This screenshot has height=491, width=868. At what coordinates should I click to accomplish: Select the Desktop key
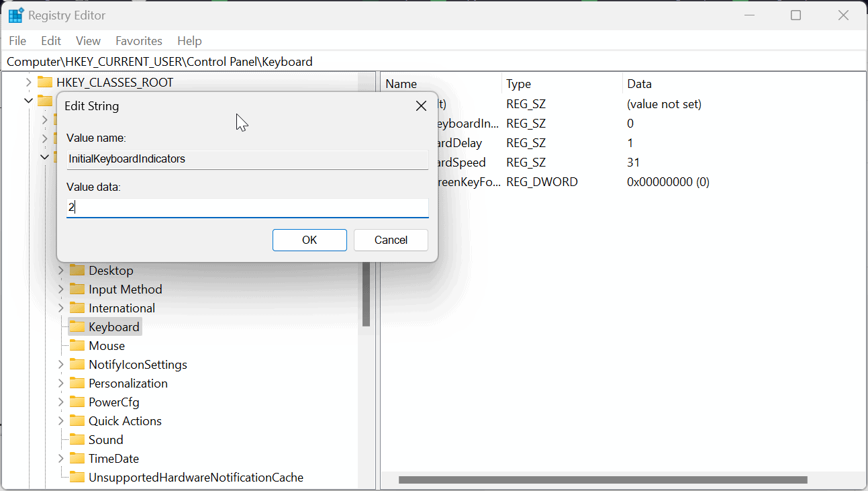tap(111, 271)
